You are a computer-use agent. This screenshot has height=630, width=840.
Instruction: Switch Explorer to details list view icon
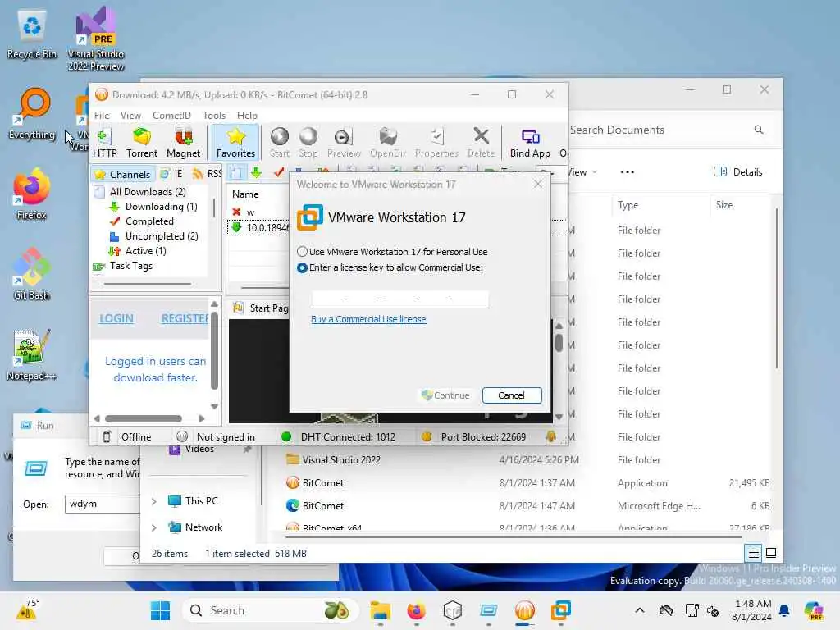[753, 553]
